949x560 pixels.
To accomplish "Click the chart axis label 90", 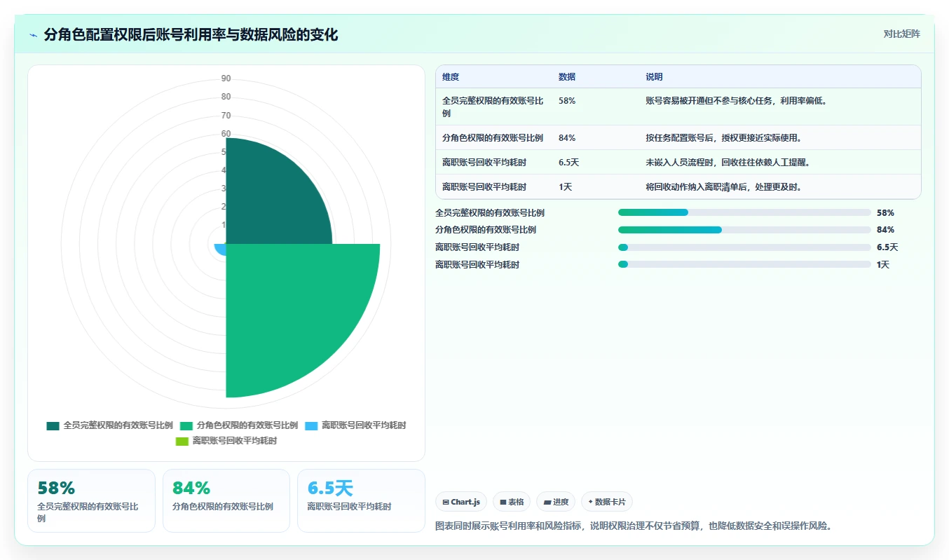I will [226, 78].
